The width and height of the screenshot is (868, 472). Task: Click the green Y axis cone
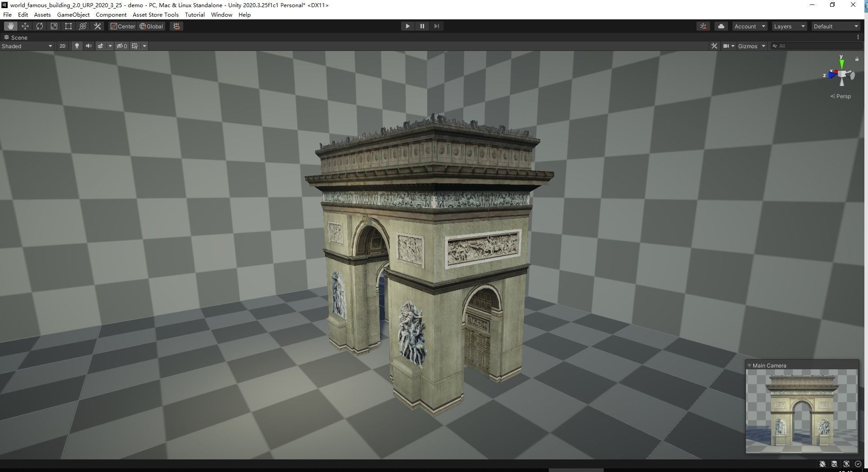[x=841, y=64]
